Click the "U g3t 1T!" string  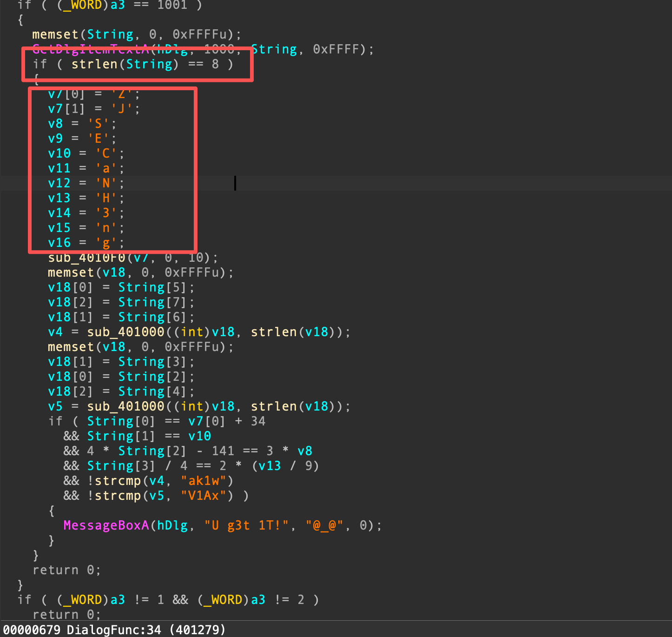pos(246,525)
